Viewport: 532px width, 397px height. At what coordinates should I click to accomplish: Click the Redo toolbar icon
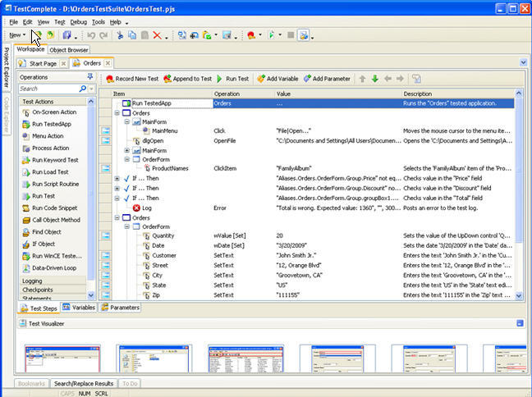pyautogui.click(x=103, y=35)
